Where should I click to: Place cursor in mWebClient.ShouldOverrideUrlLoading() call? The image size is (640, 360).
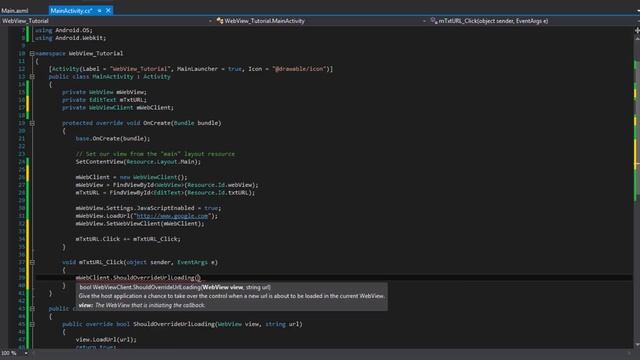click(x=138, y=278)
